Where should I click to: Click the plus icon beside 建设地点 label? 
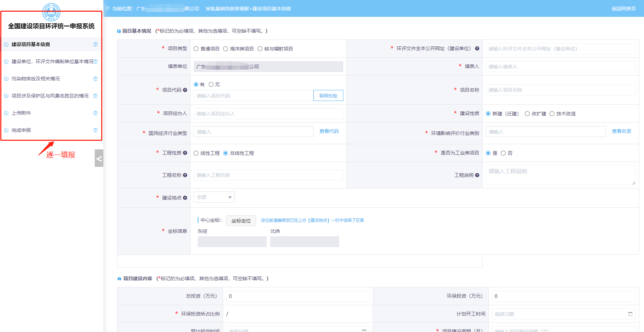click(185, 198)
